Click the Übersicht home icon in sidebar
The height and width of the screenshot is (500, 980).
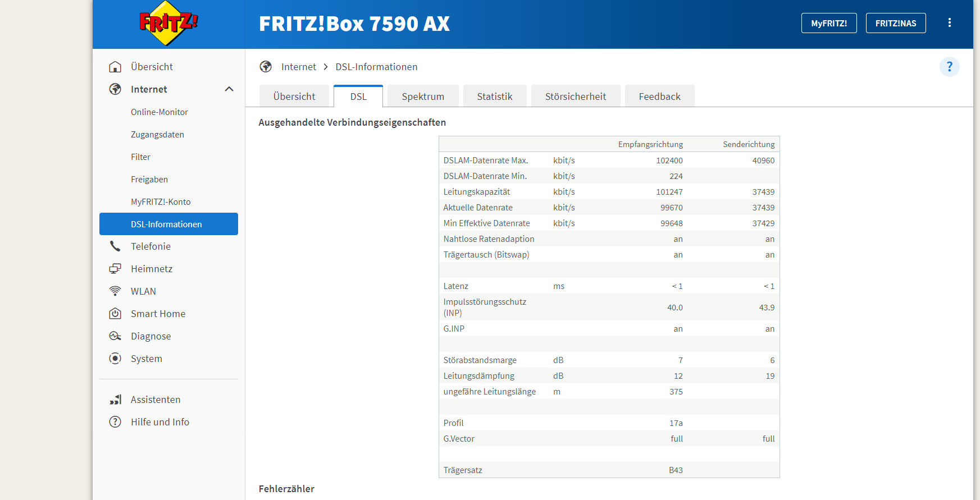point(115,67)
